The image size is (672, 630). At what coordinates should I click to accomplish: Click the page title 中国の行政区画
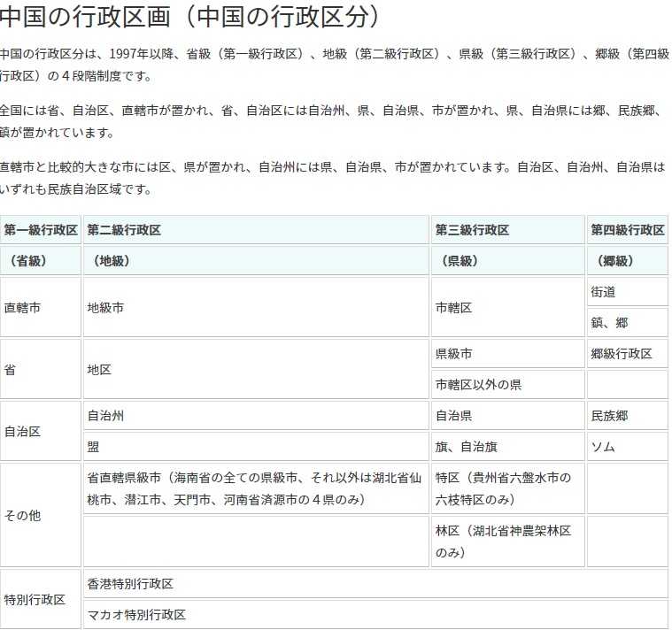click(x=189, y=17)
